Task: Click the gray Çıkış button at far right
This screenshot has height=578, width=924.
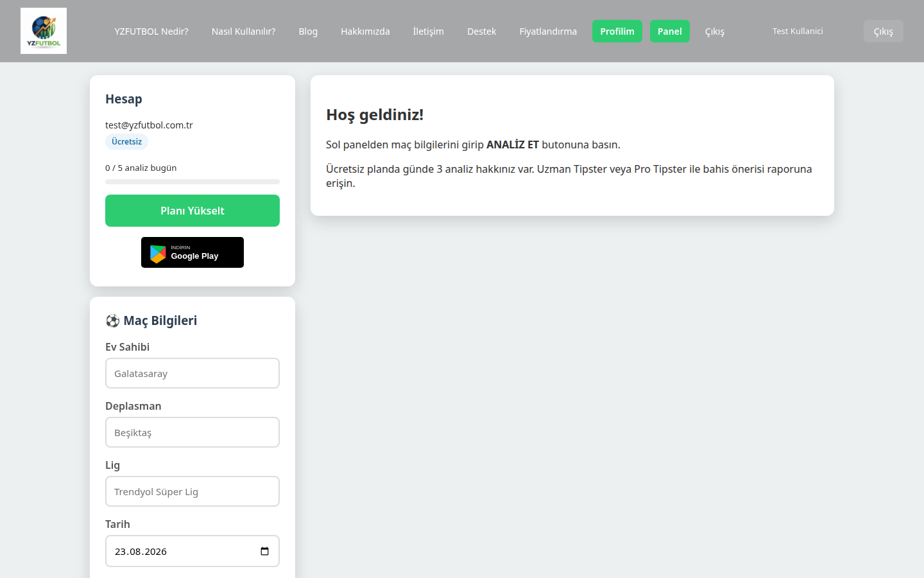Action: pyautogui.click(x=883, y=31)
